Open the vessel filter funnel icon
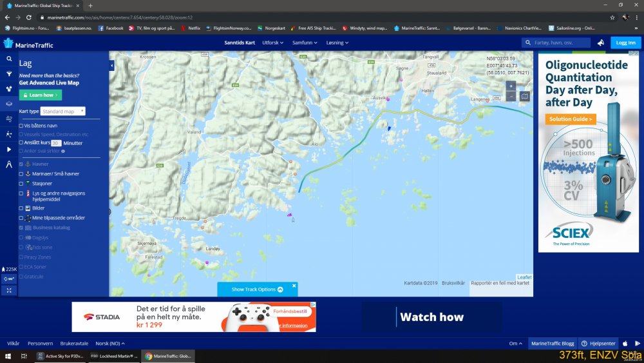Screen dimensions: 644x363 tap(8, 74)
